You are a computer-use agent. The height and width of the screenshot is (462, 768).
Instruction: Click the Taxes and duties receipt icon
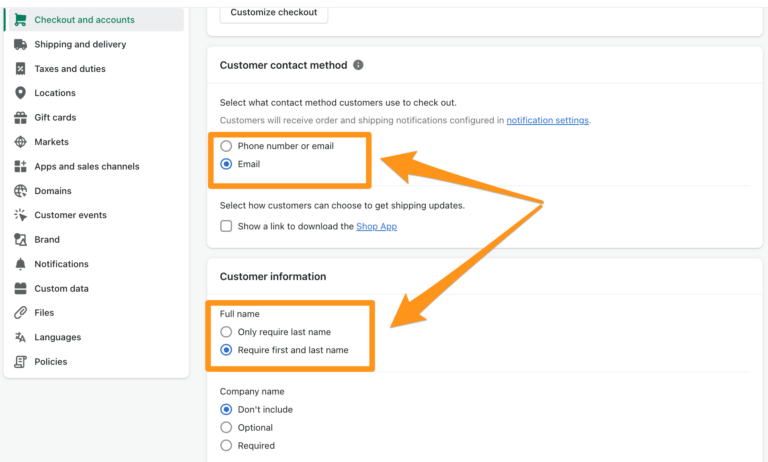pos(20,69)
